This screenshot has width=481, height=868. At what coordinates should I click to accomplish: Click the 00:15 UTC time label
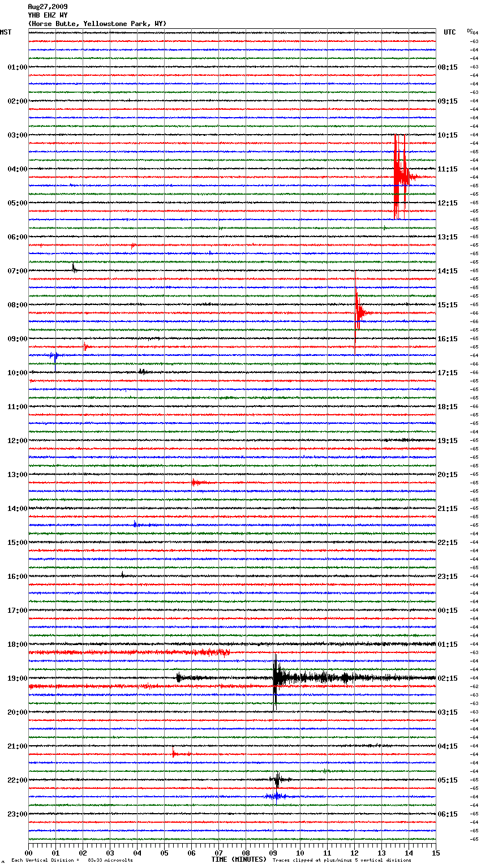[448, 611]
